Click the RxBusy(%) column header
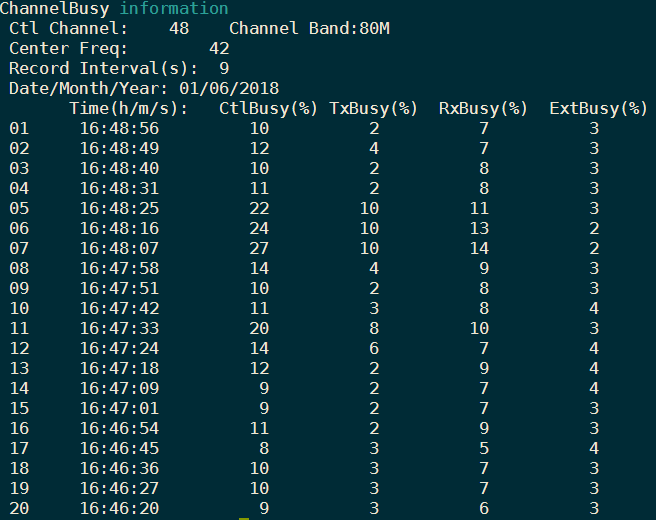The width and height of the screenshot is (656, 520). click(x=483, y=108)
